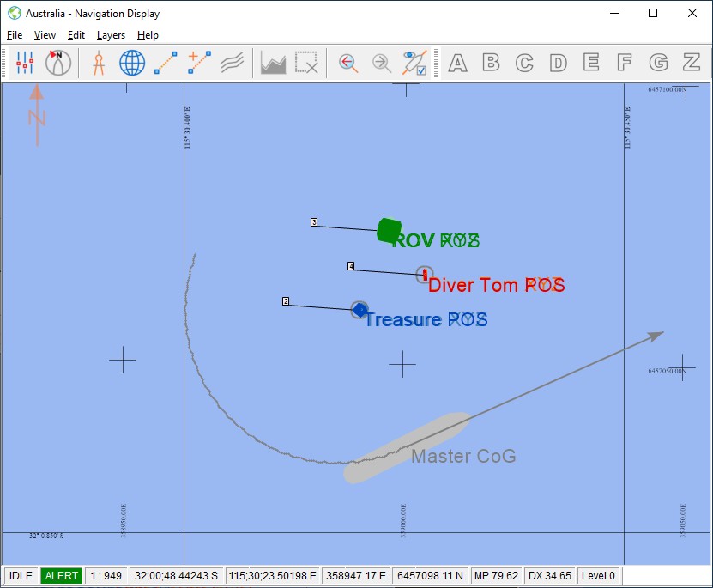This screenshot has width=713, height=588.
Task: Toggle the Z view button
Action: [692, 63]
